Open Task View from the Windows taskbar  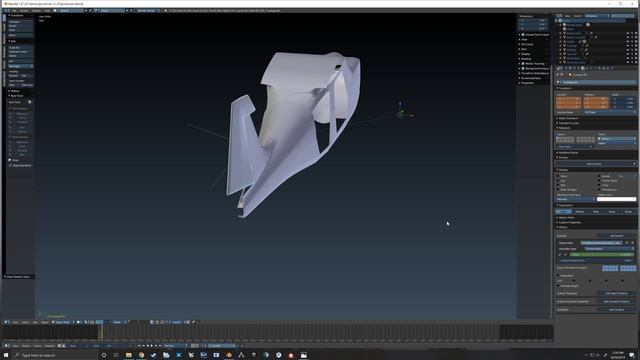[116, 355]
